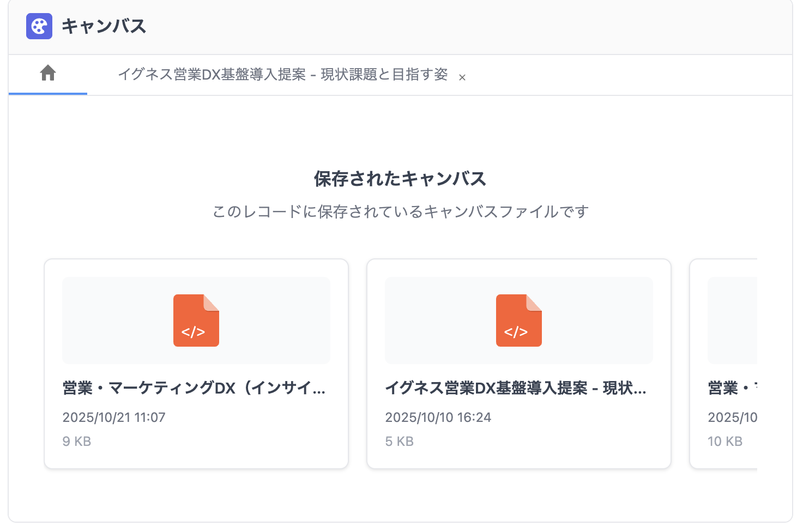This screenshot has width=797, height=532.
Task: Click the このレコードに保存されている description text
Action: (x=400, y=211)
